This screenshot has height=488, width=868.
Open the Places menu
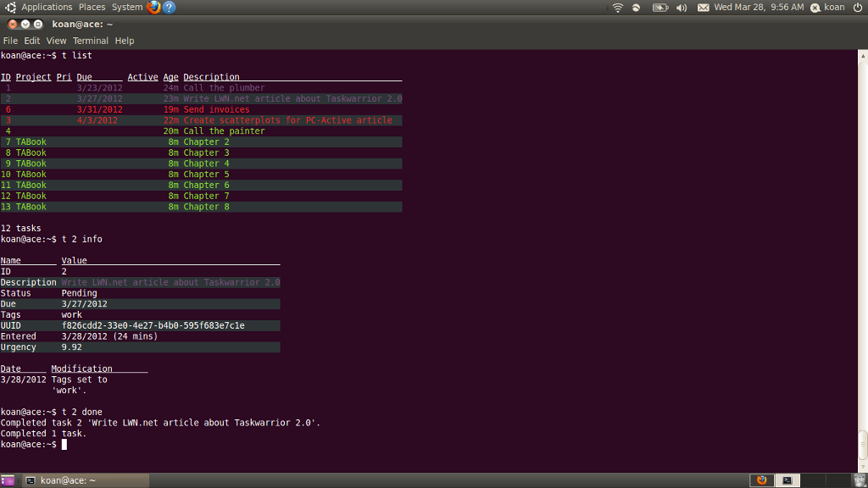pyautogui.click(x=92, y=7)
